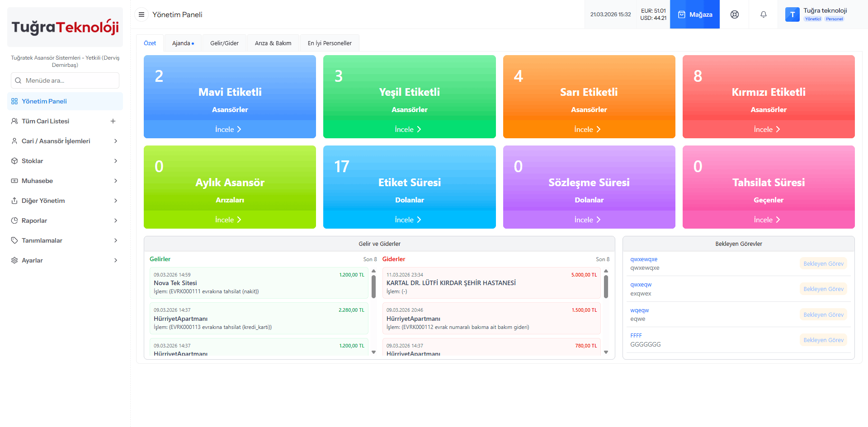The image size is (868, 427).
Task: Add new entry with Tüm Cari Listesi plus
Action: click(x=113, y=121)
